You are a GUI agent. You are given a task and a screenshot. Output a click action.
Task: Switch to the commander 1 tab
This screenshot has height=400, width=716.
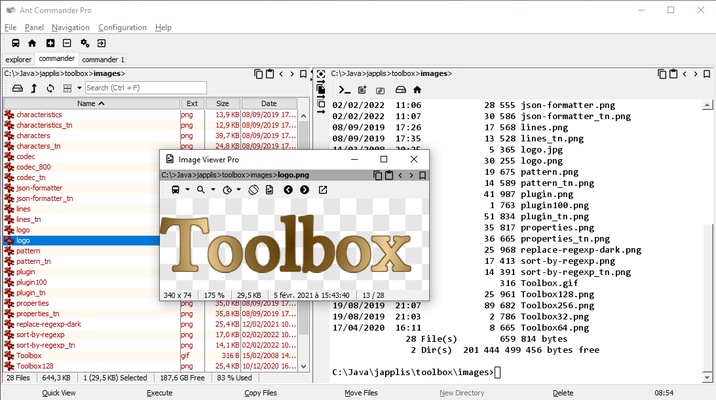pos(103,59)
